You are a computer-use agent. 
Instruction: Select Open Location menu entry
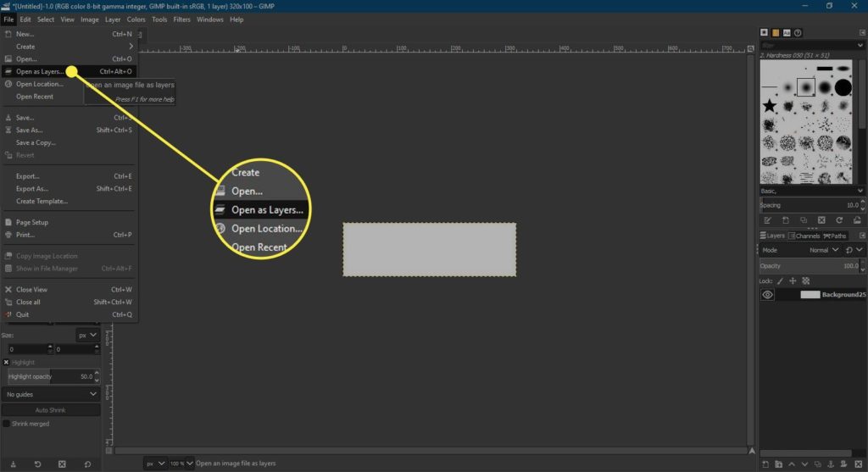pos(69,84)
